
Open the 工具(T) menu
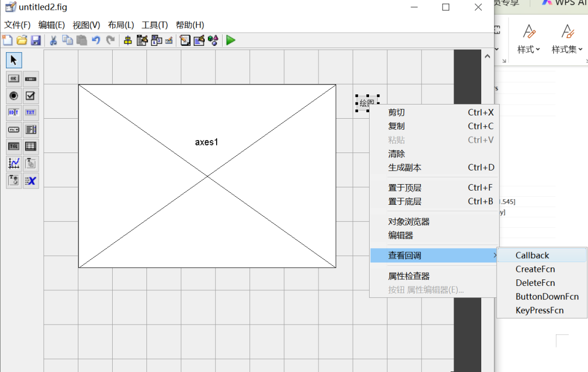[155, 25]
